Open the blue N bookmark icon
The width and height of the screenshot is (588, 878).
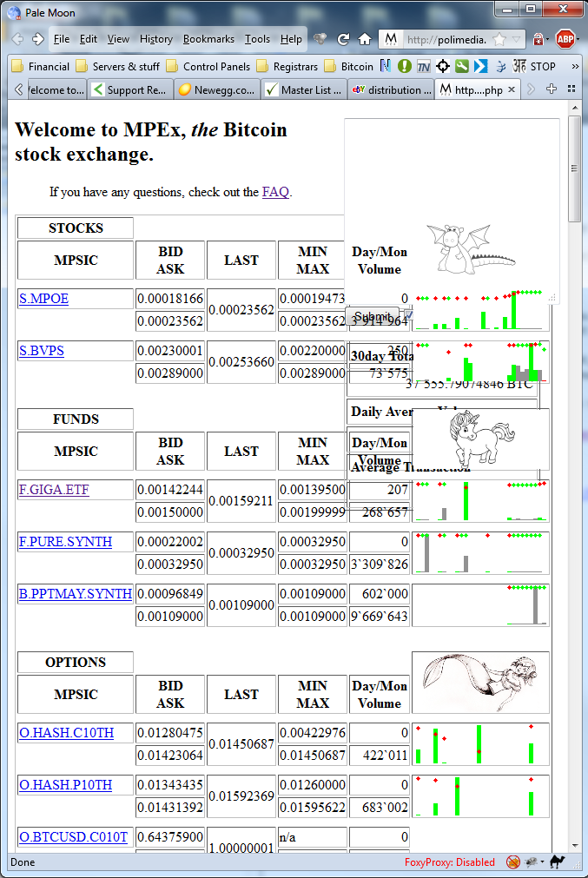(386, 66)
